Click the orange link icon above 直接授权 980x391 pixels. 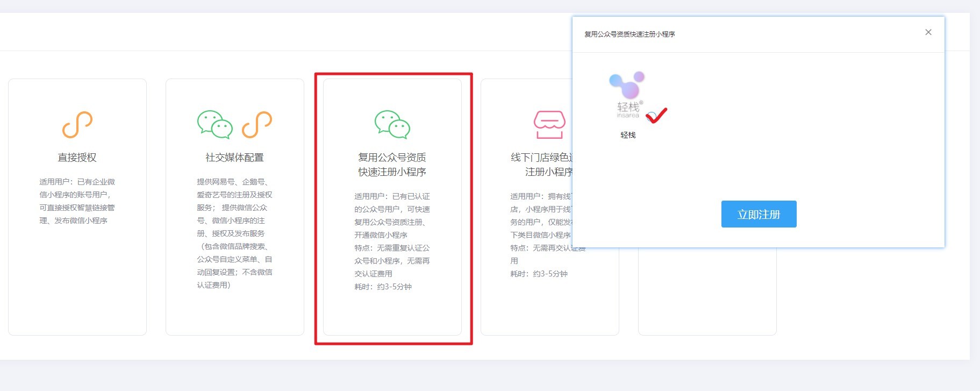pyautogui.click(x=77, y=125)
